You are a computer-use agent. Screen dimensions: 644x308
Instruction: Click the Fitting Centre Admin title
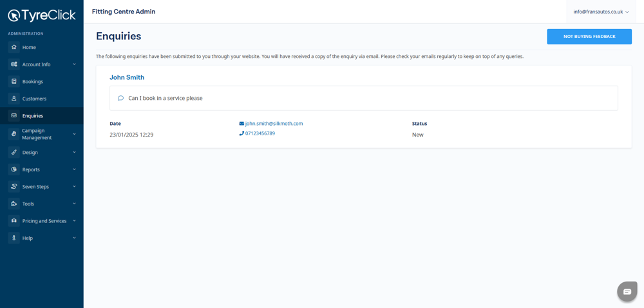coord(124,12)
